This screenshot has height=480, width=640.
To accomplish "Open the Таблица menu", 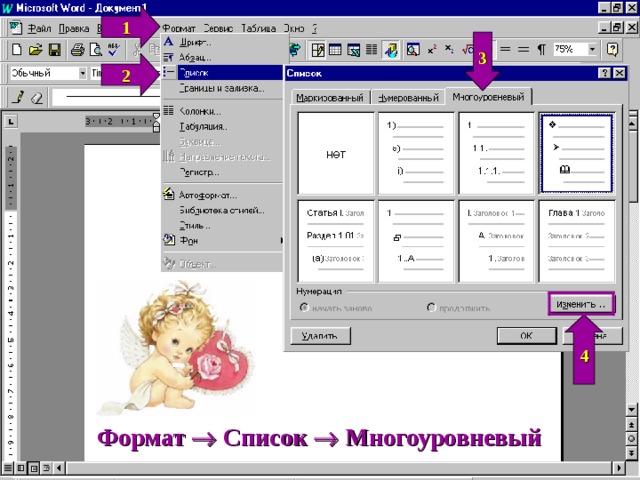I will point(258,28).
